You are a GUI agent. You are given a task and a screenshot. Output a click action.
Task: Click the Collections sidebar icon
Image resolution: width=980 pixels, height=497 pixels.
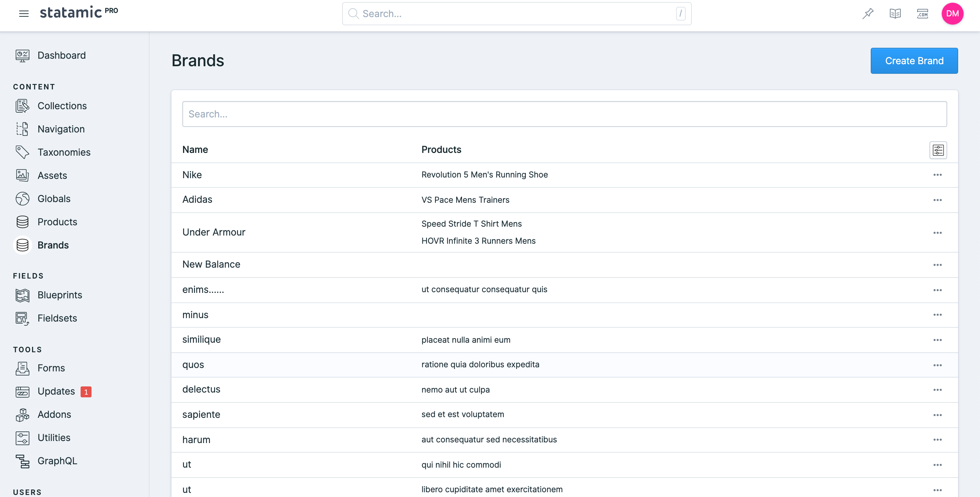coord(23,106)
